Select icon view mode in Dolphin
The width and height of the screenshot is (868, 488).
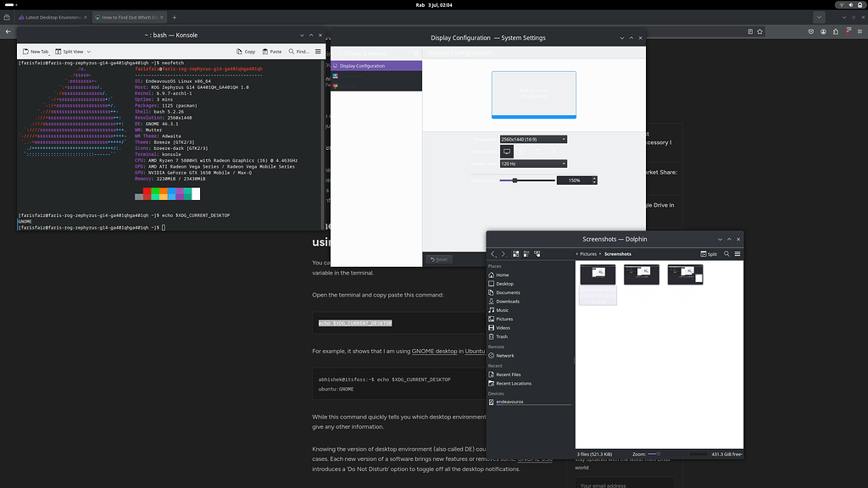[515, 255]
